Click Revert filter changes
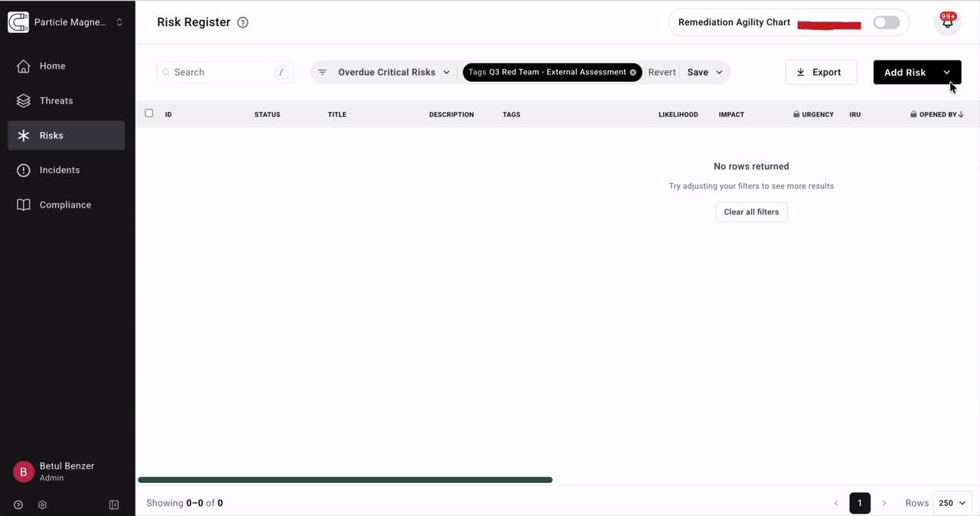 662,72
